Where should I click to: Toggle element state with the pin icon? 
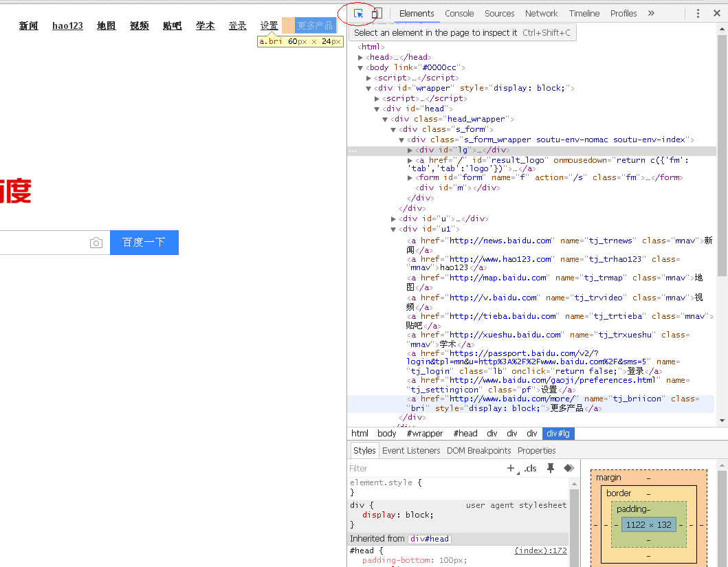[551, 468]
